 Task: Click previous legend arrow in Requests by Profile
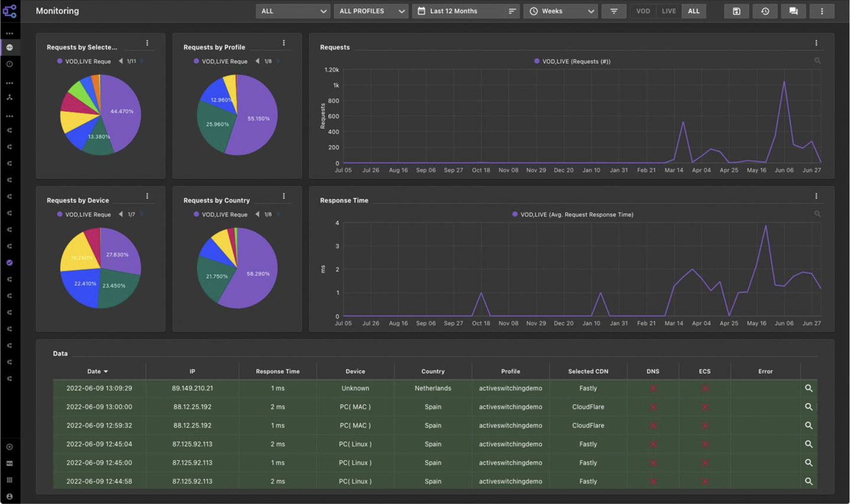pos(257,61)
